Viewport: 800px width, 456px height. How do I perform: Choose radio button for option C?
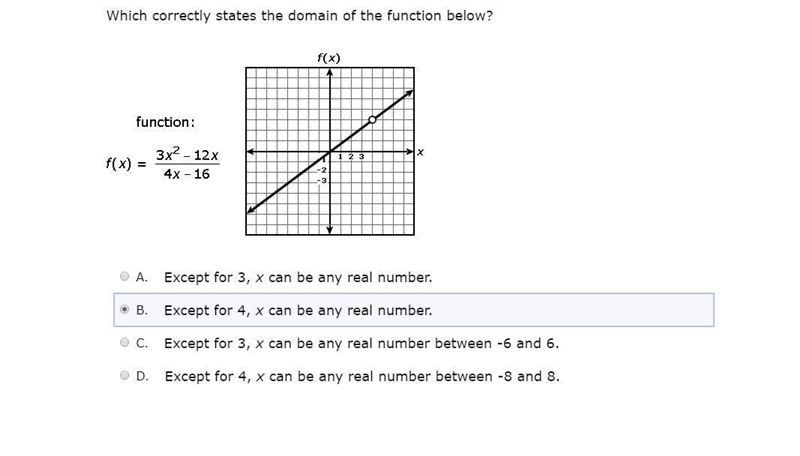coord(124,342)
